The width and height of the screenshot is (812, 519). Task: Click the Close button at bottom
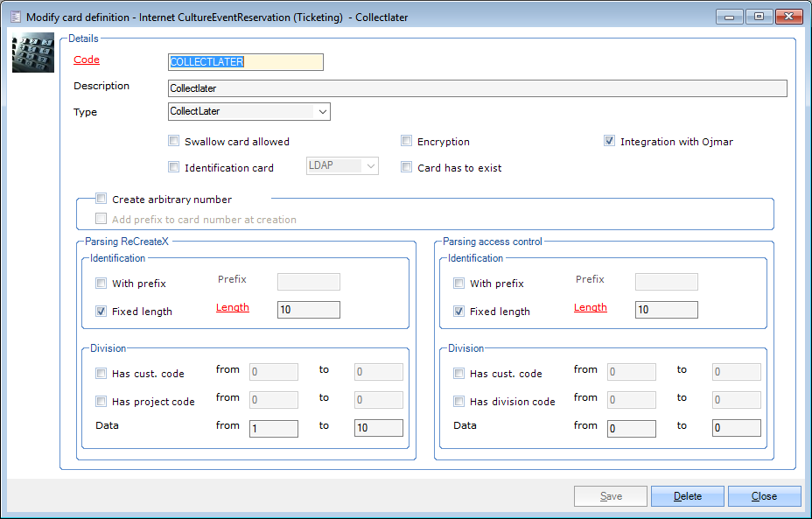(764, 496)
